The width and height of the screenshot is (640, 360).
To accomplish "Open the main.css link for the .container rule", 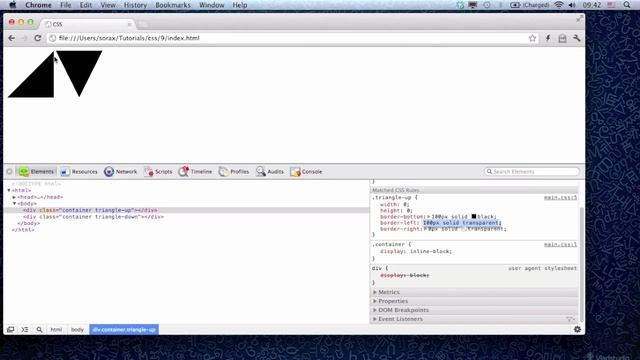I will click(x=560, y=244).
